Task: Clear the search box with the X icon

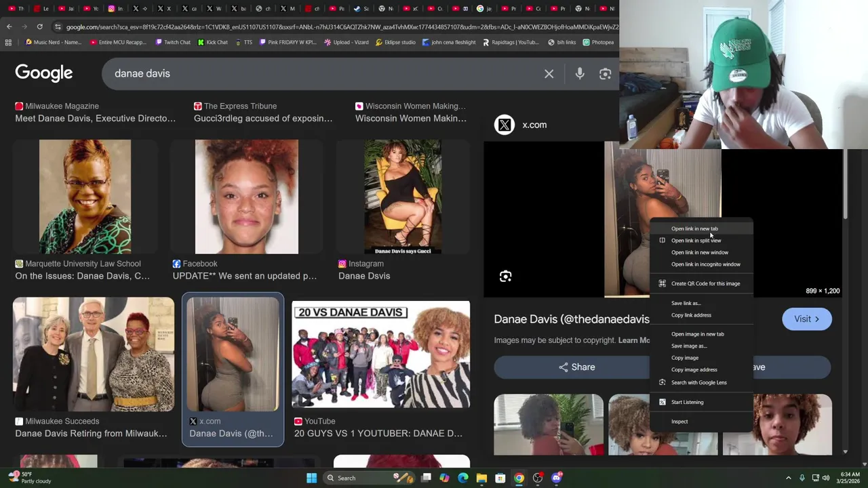Action: (549, 73)
